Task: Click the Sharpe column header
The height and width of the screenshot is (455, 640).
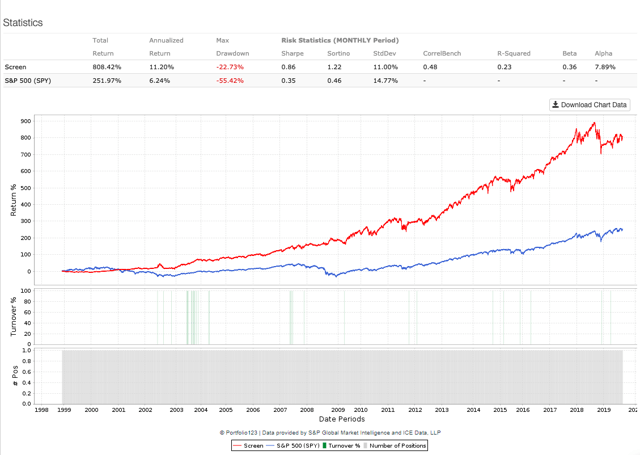Action: tap(292, 53)
